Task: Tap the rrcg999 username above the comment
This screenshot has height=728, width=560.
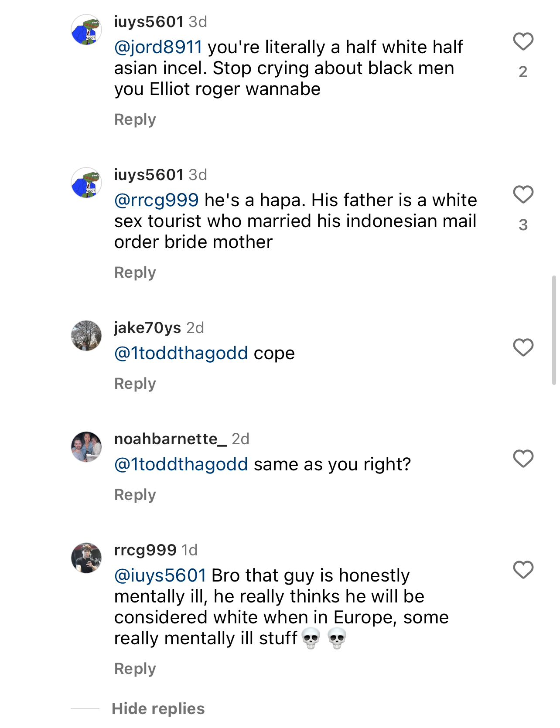Action: [x=145, y=550]
